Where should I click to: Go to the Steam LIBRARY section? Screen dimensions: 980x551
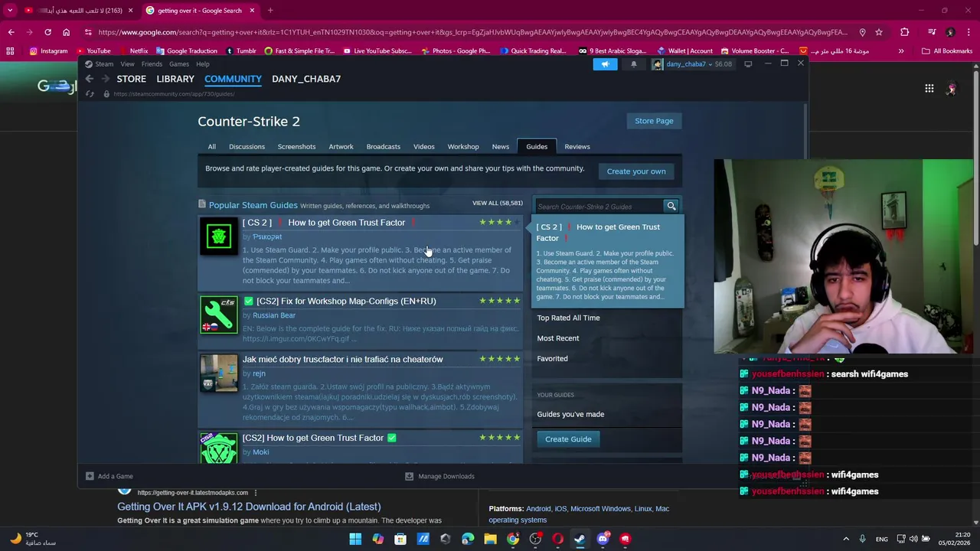175,79
